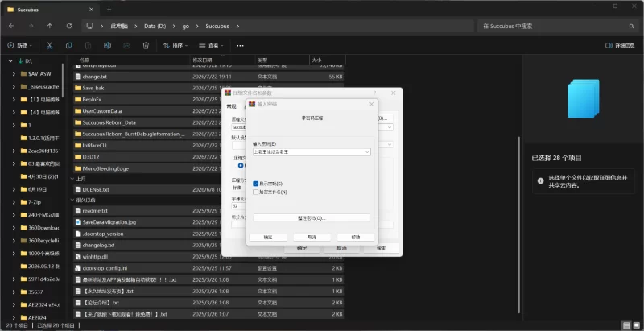644x331 pixels.
Task: Collapse the 上月 last month group
Action: pyautogui.click(x=72, y=179)
